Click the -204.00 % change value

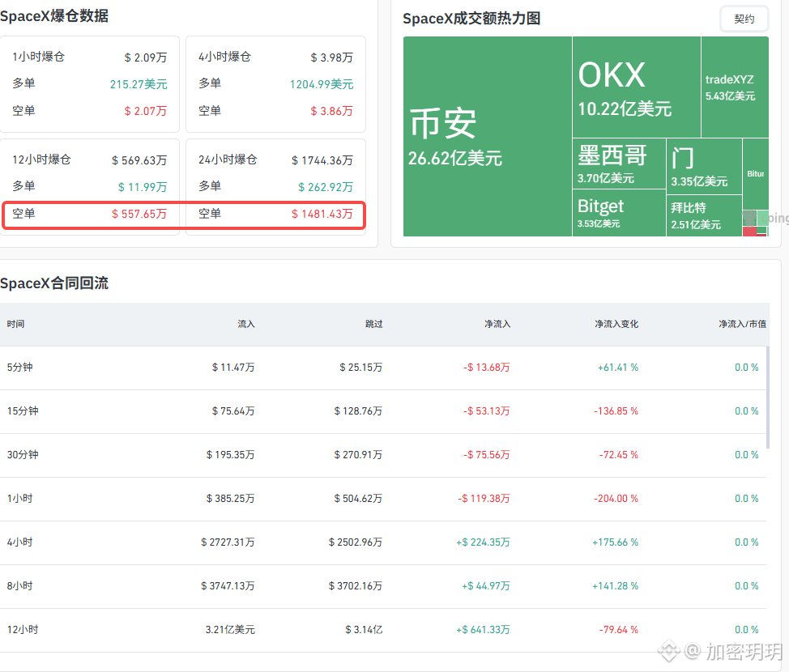tap(616, 499)
